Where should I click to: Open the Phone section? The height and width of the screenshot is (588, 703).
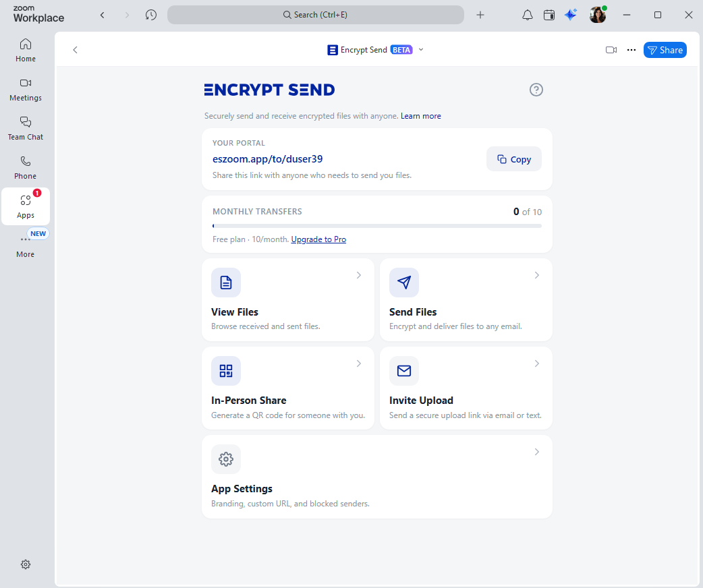pyautogui.click(x=26, y=168)
